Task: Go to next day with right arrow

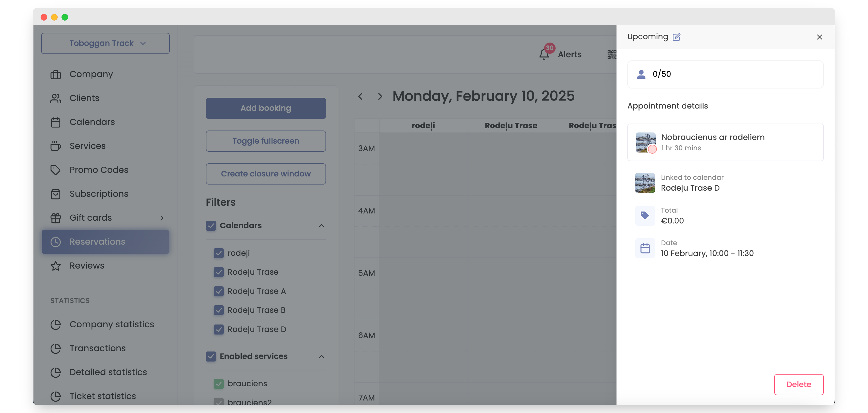Action: click(x=380, y=96)
